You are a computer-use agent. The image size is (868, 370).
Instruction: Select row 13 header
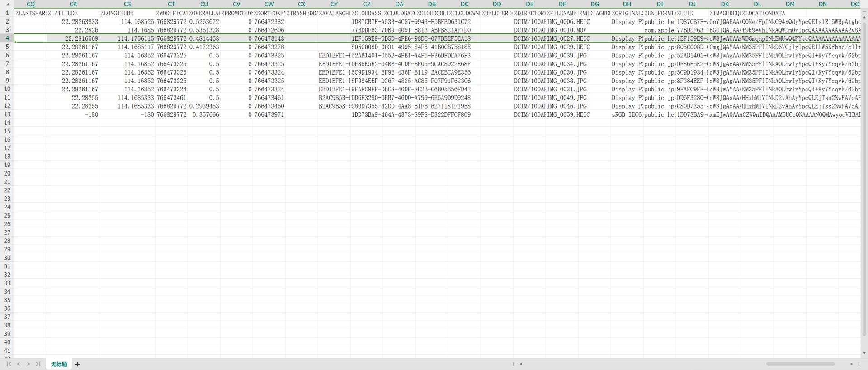(7, 114)
